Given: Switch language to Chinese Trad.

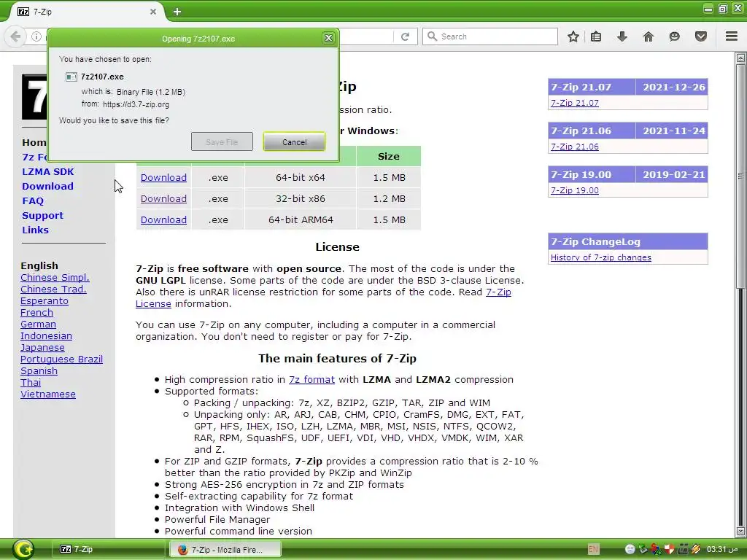Looking at the screenshot, I should 53,289.
